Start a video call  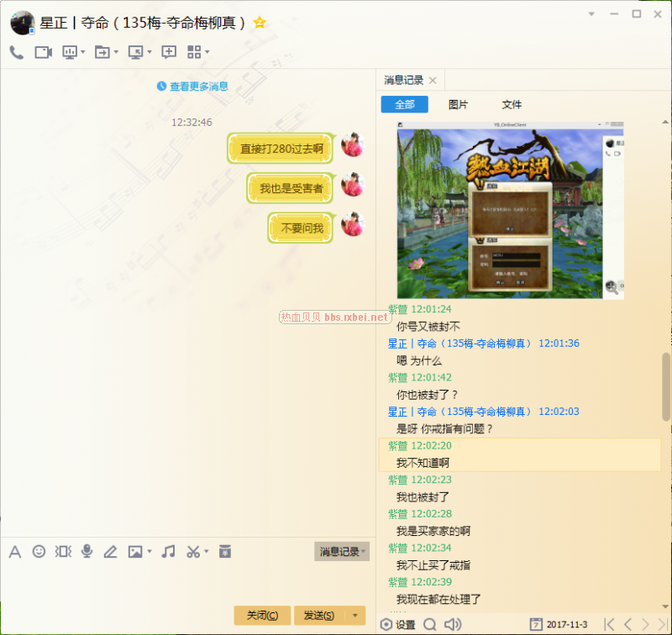coord(43,52)
